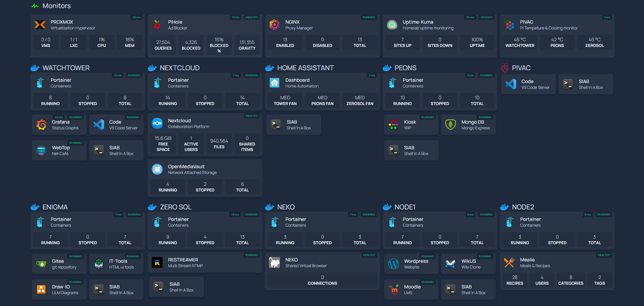Open the PiVAC temperature monitor icon
Screen dimensions: 644x306
point(509,25)
